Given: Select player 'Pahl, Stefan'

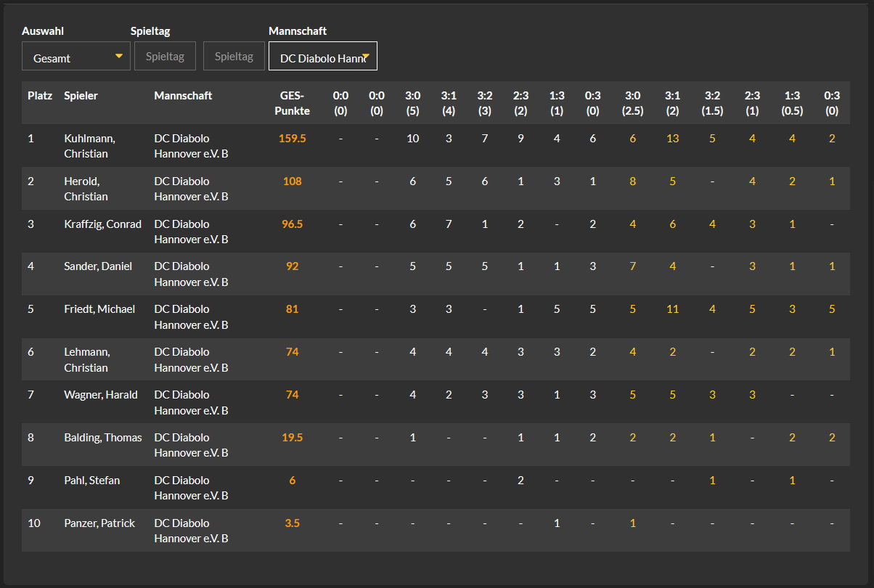Looking at the screenshot, I should click(x=92, y=481).
